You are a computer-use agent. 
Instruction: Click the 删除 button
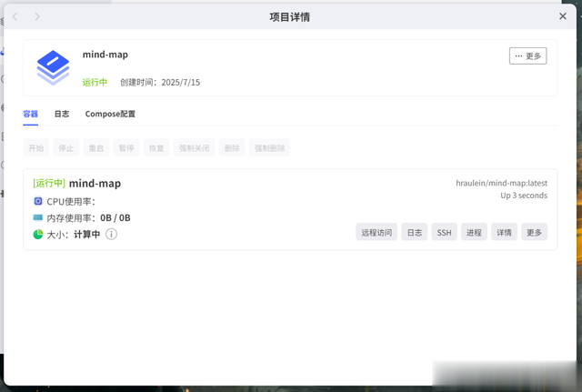(x=232, y=148)
